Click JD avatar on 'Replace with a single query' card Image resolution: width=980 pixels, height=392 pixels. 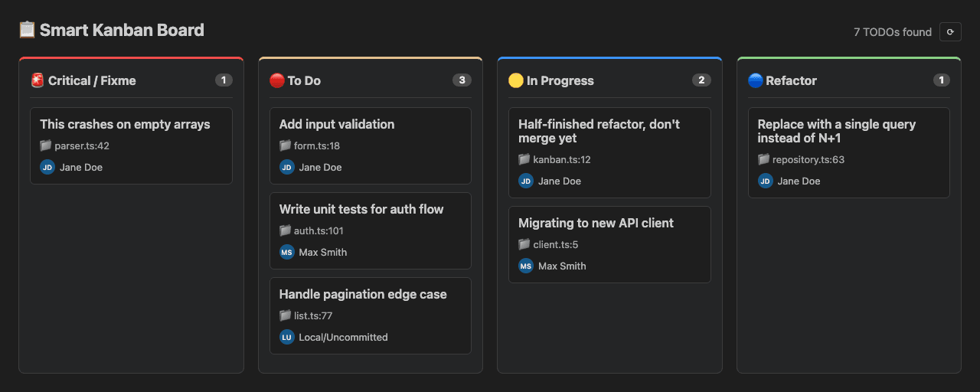766,181
